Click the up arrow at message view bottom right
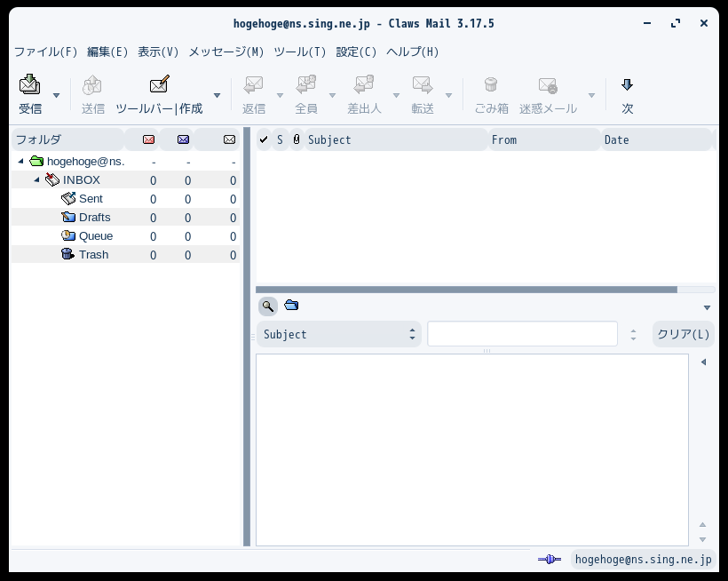Screen dimensions: 728x581 [702, 524]
